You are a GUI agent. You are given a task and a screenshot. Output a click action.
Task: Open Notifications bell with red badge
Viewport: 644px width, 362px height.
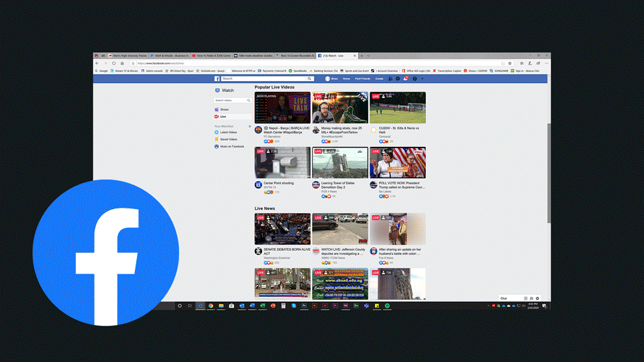click(405, 78)
